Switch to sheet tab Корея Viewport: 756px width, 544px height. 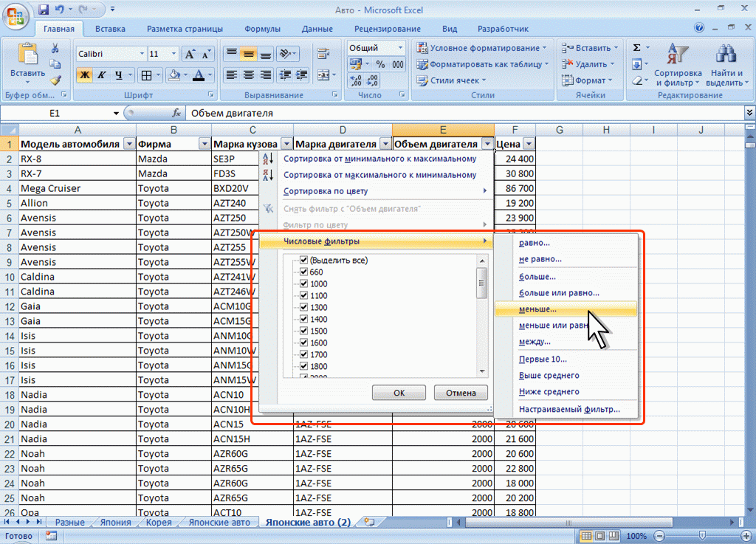click(159, 523)
